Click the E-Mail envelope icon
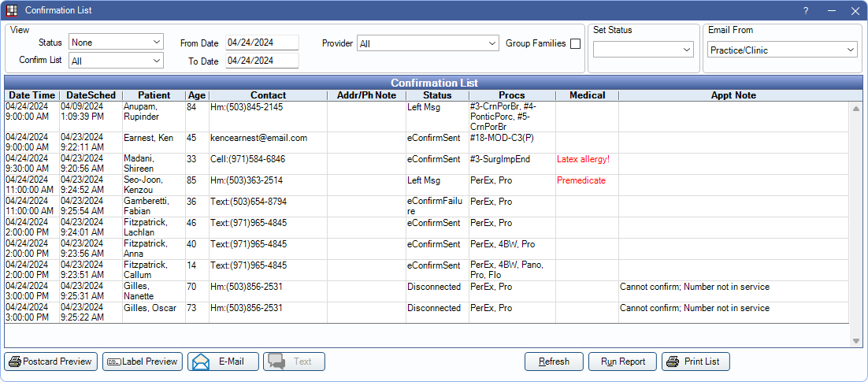The height and width of the screenshot is (382, 868). click(201, 362)
